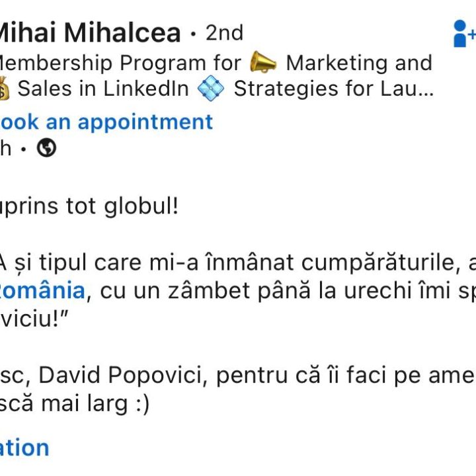The width and height of the screenshot is (476, 476).
Task: Click the globe public visibility icon
Action: (x=46, y=149)
